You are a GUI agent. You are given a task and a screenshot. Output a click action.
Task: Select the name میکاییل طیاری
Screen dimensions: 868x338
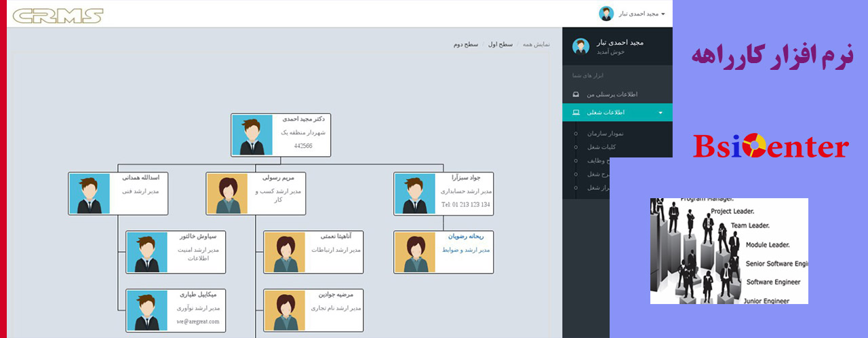[x=198, y=295]
